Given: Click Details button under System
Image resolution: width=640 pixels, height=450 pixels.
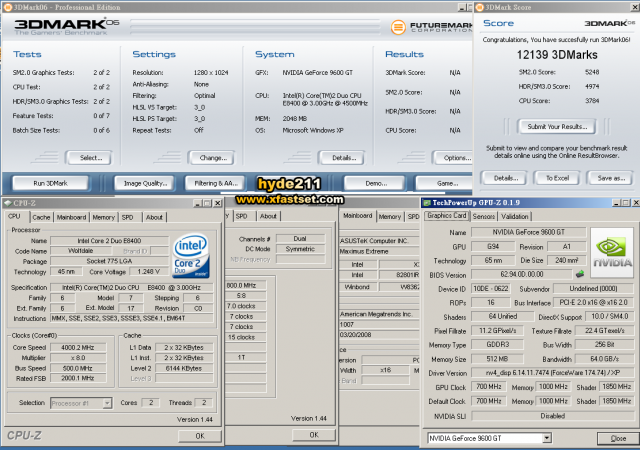Looking at the screenshot, I should (x=344, y=158).
